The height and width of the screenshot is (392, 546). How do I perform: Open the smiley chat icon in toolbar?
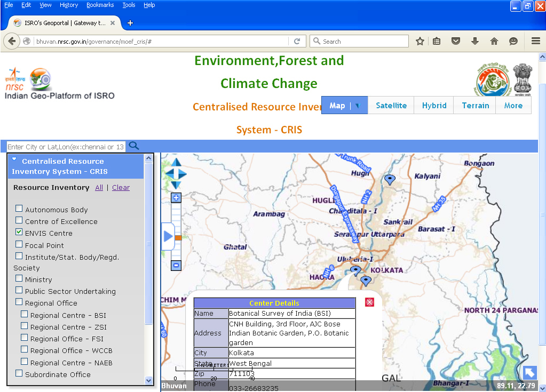pyautogui.click(x=513, y=42)
